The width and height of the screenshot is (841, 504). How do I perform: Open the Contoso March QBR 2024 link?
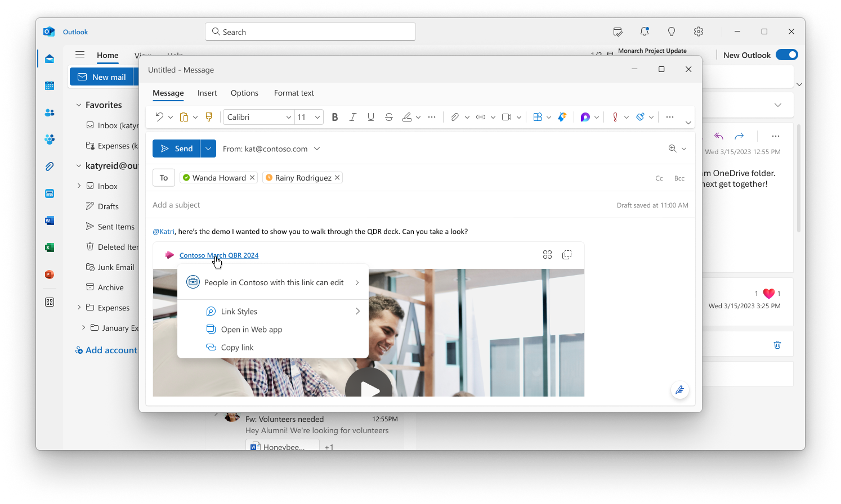(x=219, y=255)
